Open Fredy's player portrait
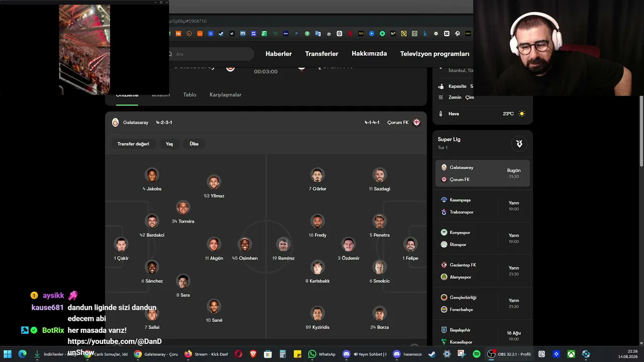This screenshot has height=362, width=644. pos(317,221)
